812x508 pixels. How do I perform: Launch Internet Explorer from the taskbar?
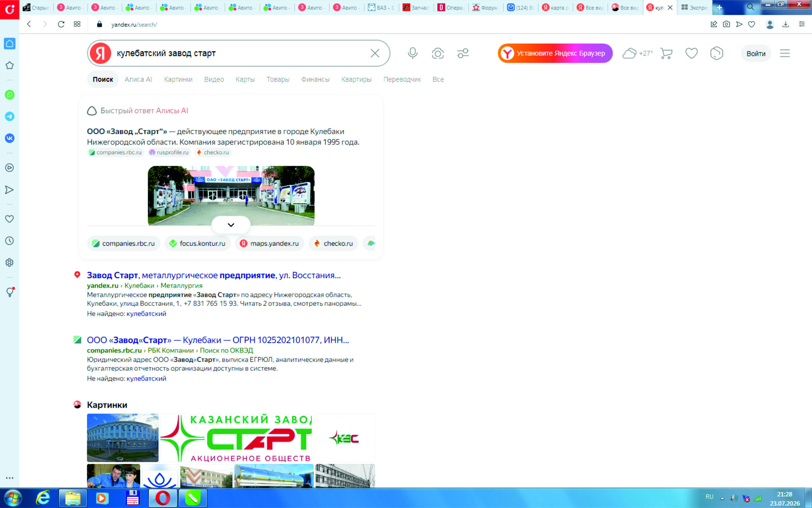pyautogui.click(x=43, y=498)
